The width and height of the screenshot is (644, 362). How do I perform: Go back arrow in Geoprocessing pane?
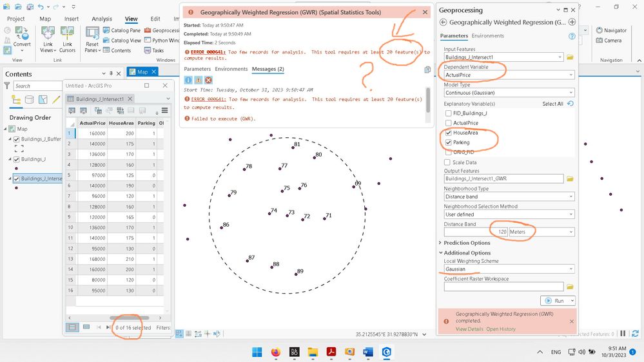(443, 22)
